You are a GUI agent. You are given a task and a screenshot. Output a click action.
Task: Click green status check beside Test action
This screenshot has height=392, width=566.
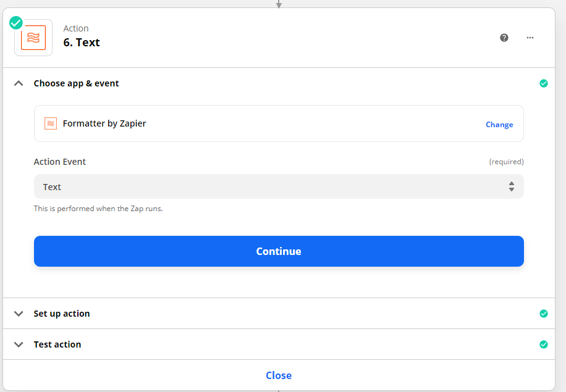[x=543, y=344]
